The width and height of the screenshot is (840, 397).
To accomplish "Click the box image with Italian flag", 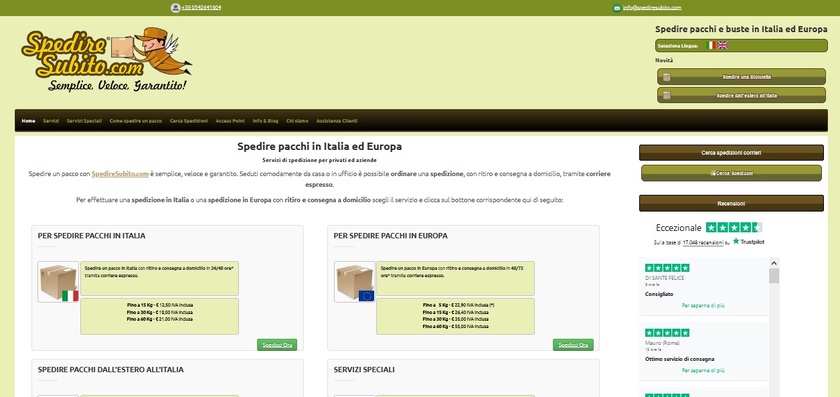I will [58, 282].
